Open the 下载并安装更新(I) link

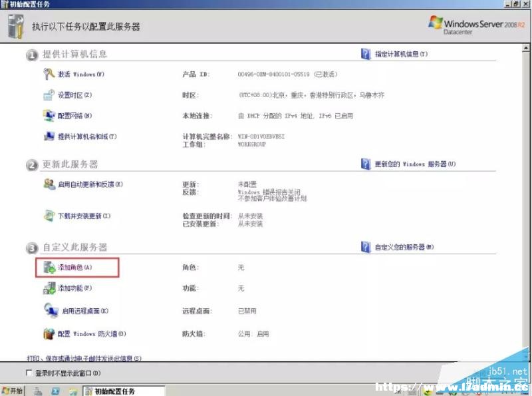point(84,216)
